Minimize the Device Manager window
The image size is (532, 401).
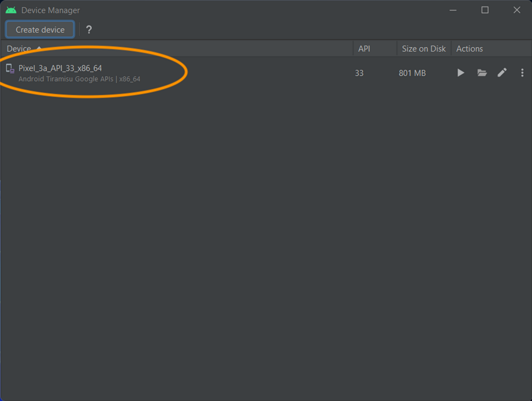[x=453, y=10]
